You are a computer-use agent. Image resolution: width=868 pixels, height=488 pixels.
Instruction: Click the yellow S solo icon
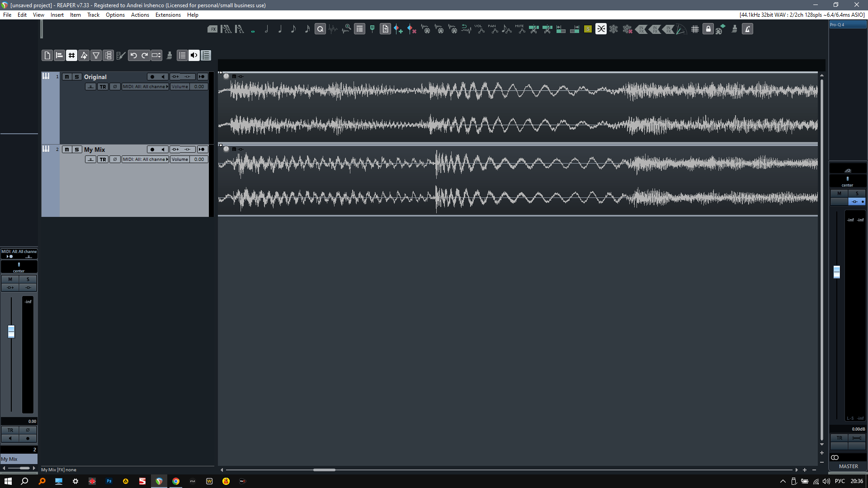click(588, 29)
